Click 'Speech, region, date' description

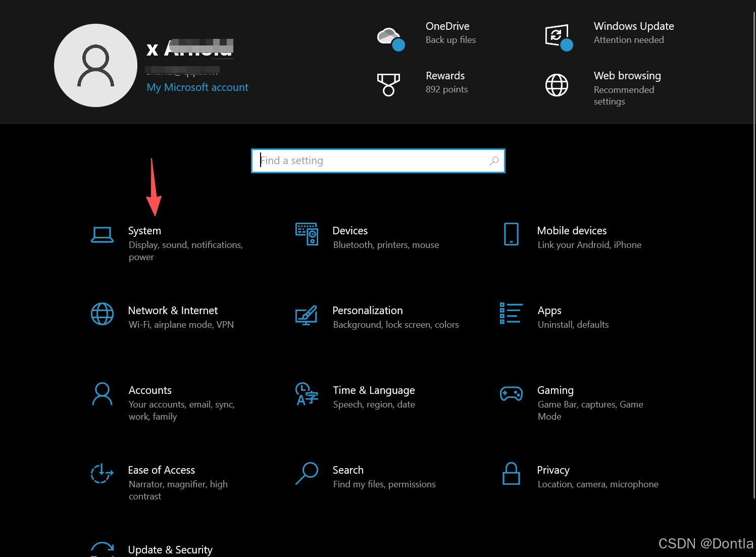(374, 404)
